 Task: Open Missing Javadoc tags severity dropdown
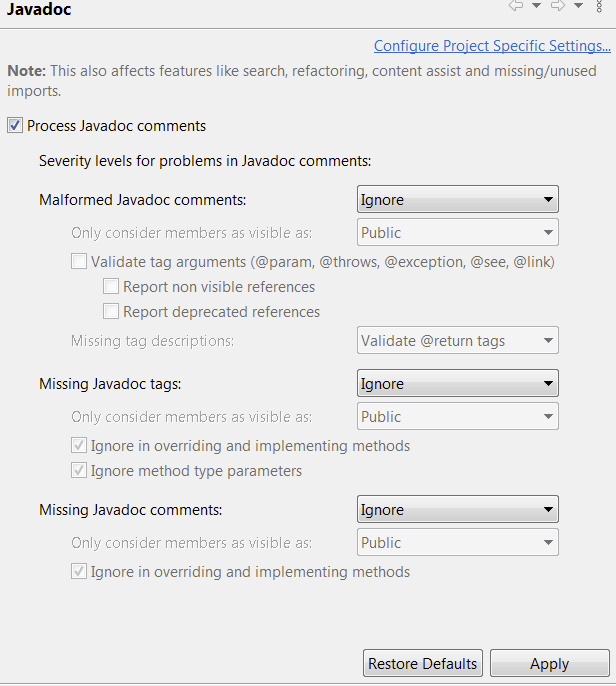coord(458,383)
